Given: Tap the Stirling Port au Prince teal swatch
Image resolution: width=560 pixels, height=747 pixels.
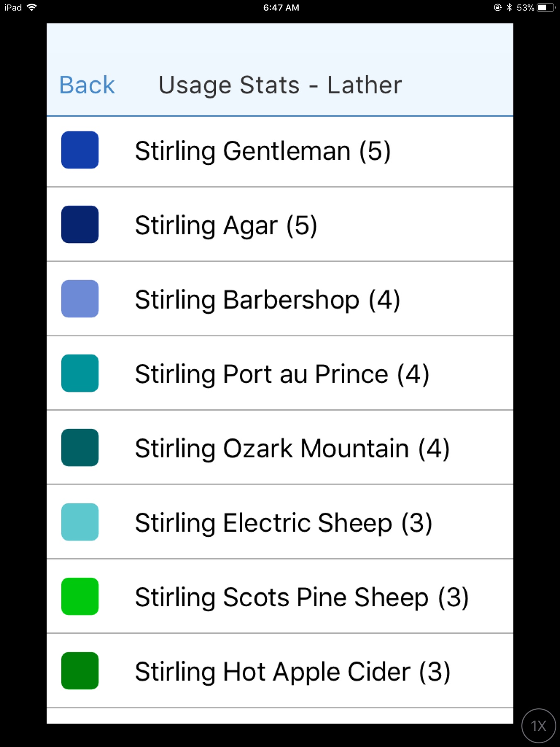Looking at the screenshot, I should 80,373.
